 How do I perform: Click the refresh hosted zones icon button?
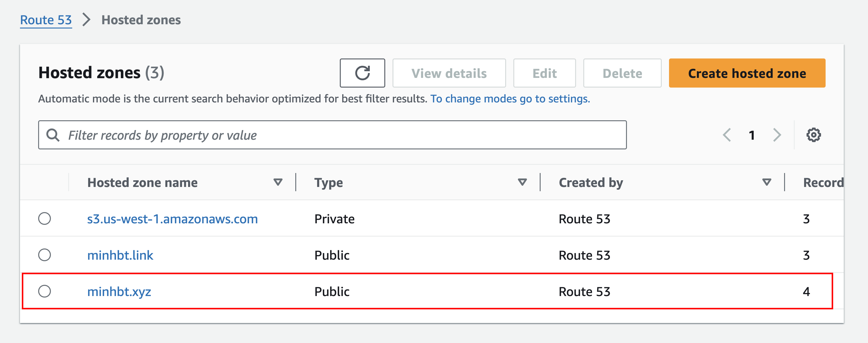pyautogui.click(x=362, y=73)
